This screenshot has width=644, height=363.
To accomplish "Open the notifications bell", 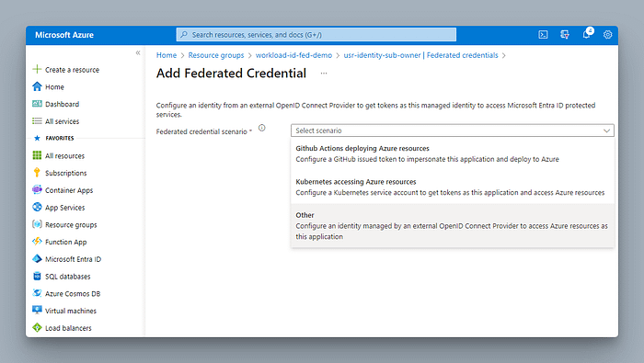I will 587,34.
